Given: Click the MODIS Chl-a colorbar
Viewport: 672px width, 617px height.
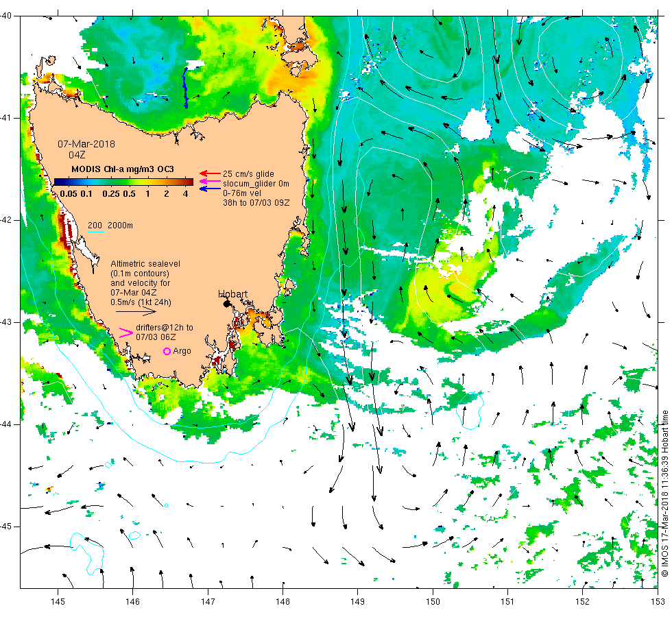Looking at the screenshot, I should [123, 182].
